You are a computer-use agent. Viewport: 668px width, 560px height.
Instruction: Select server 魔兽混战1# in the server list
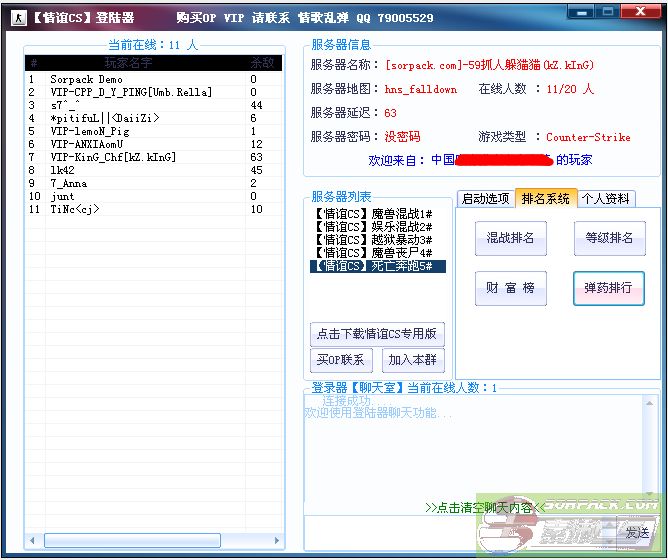click(x=373, y=214)
